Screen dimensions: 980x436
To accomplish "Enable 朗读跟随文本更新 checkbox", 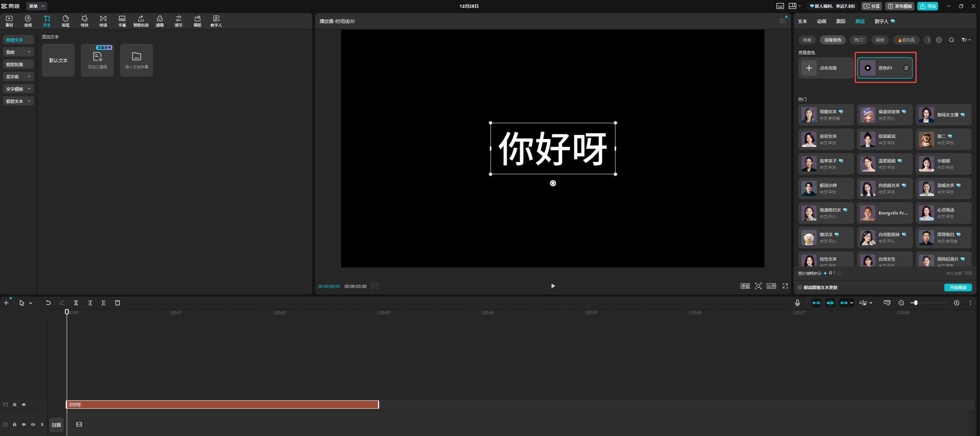I will [800, 287].
